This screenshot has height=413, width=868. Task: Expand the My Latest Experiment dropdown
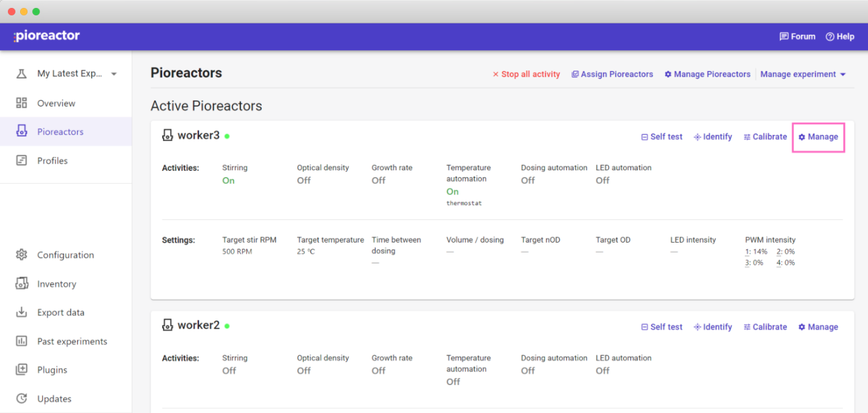click(113, 74)
